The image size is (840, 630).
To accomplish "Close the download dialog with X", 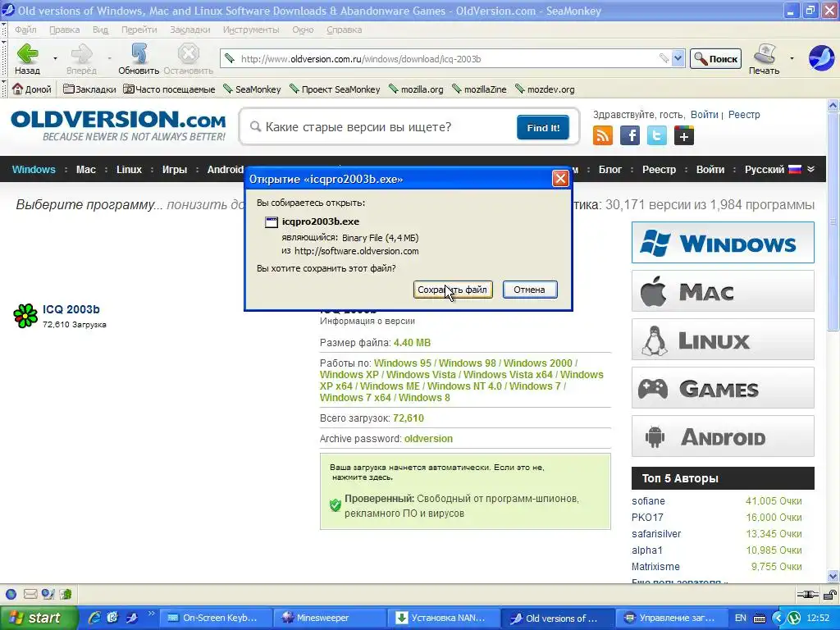I will pos(560,178).
